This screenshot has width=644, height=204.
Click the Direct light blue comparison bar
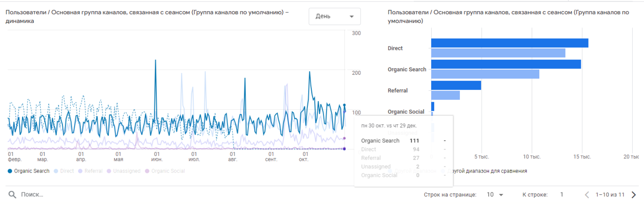[x=498, y=53]
